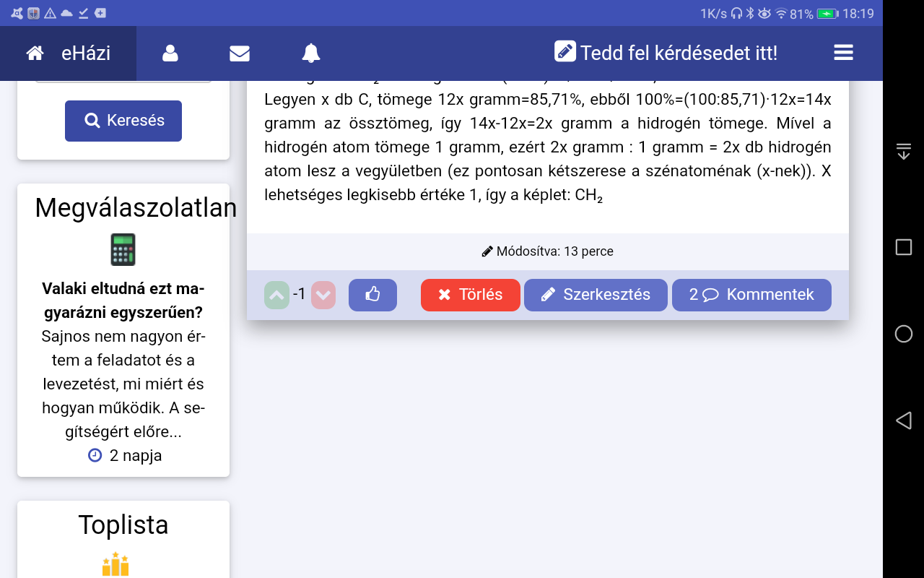Downvote the answer with red arrow
Viewport: 924px width, 578px height.
coord(323,295)
